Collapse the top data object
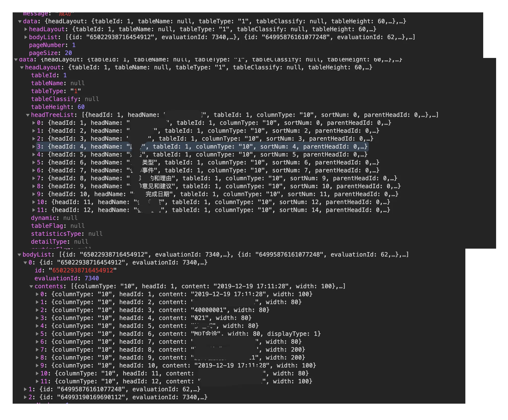The image size is (508, 420). [x=20, y=22]
